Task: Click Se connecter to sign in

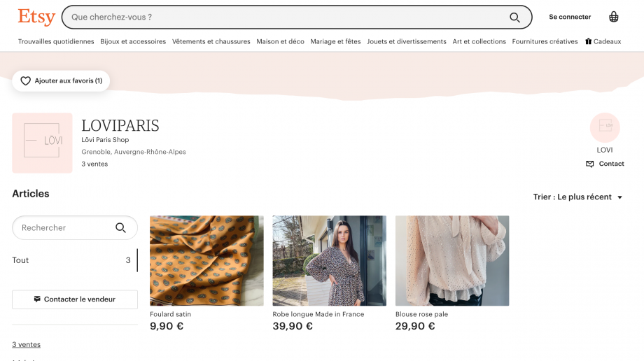Action: coord(570,17)
